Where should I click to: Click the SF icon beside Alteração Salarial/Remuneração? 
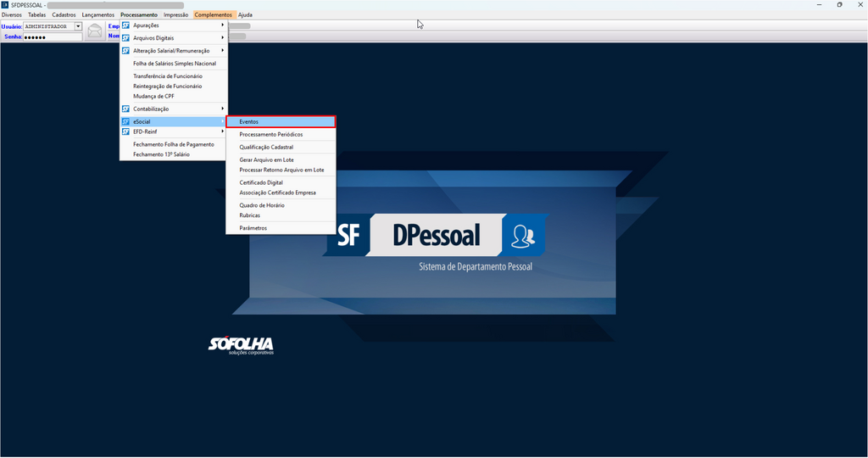tap(125, 51)
